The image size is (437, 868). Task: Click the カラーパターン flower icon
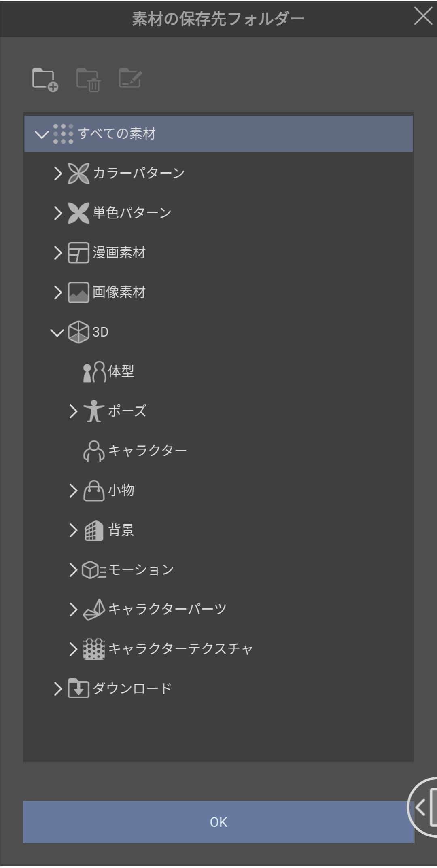[78, 174]
